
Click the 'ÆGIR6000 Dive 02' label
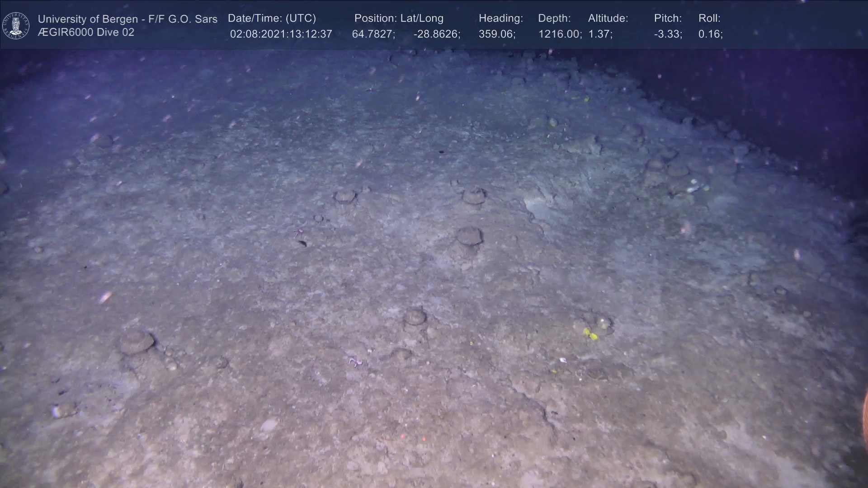tap(86, 33)
